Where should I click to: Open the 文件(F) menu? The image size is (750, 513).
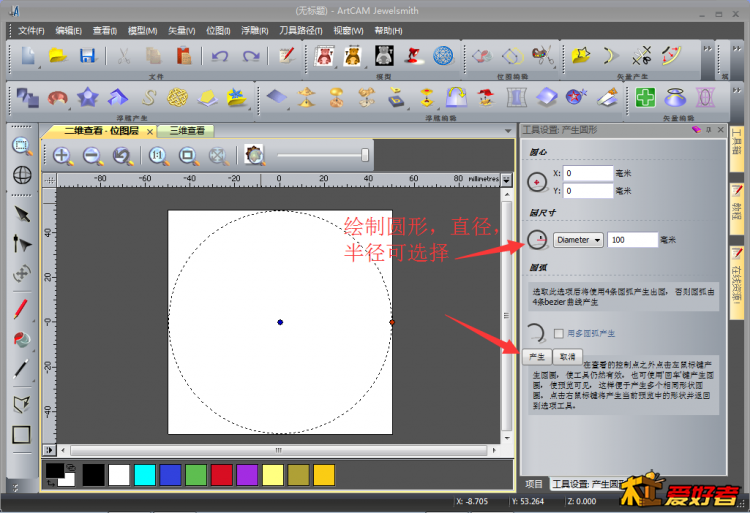[x=31, y=31]
